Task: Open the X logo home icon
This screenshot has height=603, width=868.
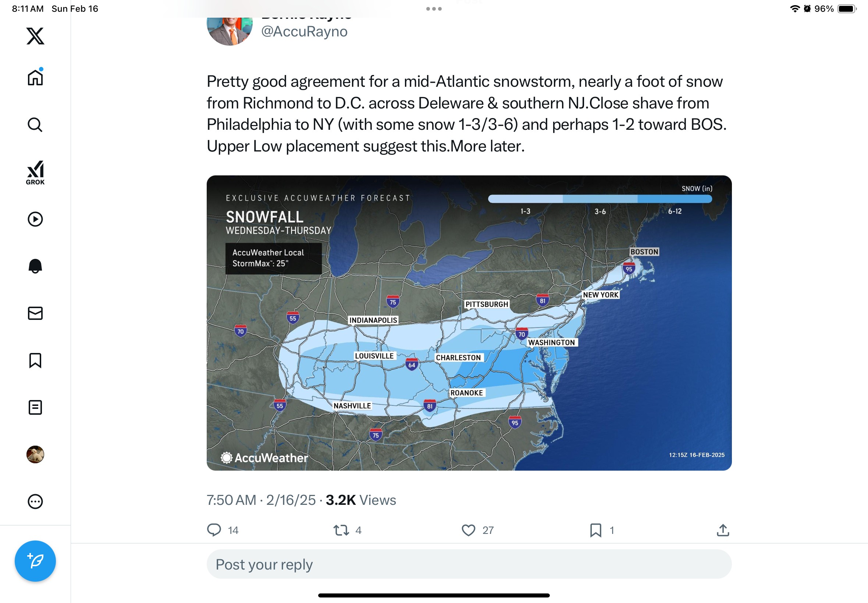Action: (x=35, y=36)
